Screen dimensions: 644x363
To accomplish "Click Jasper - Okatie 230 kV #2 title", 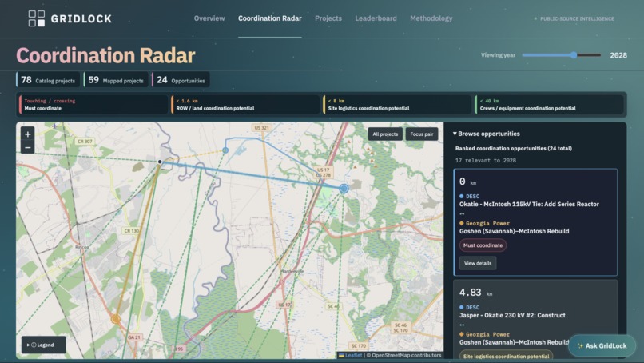I will pos(512,315).
